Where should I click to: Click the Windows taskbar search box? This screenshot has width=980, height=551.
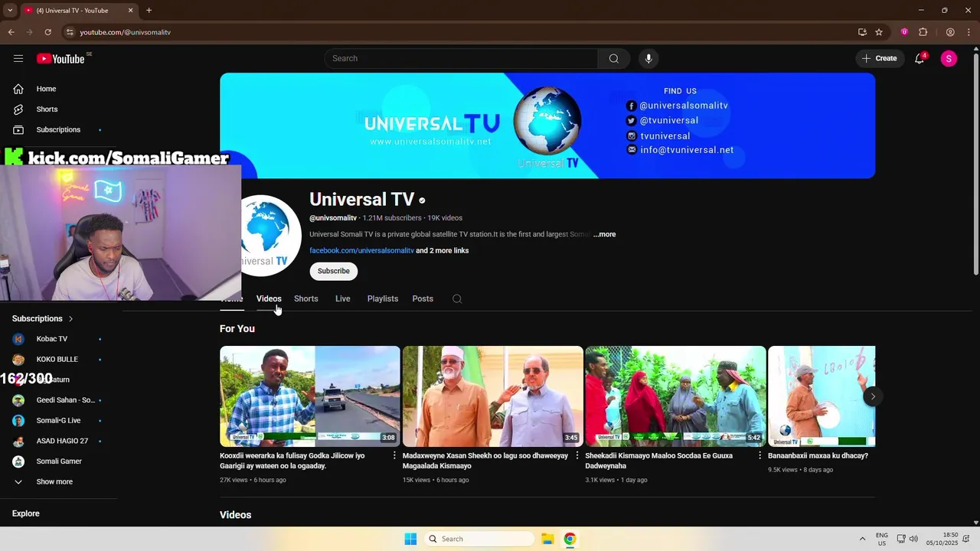[x=479, y=539]
